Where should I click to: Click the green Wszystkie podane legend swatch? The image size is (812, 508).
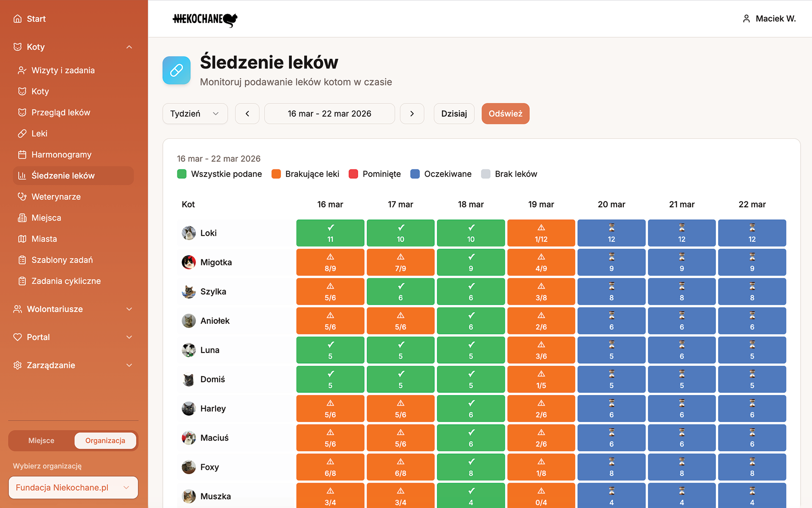coord(182,174)
